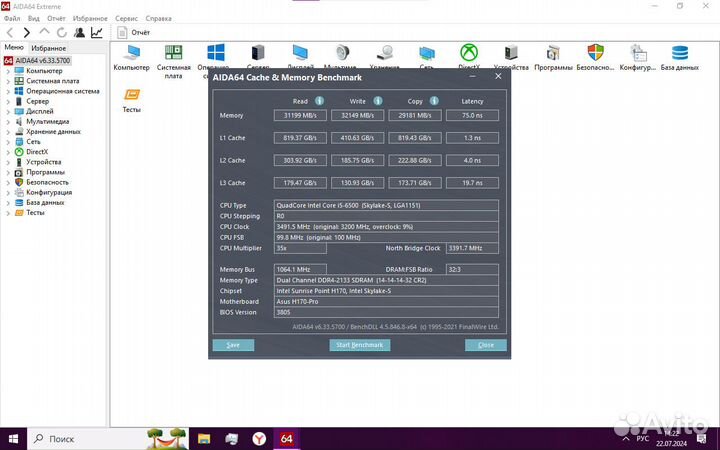
Task: Click the Memory Bus field 1064.1 MHz
Action: click(x=300, y=270)
